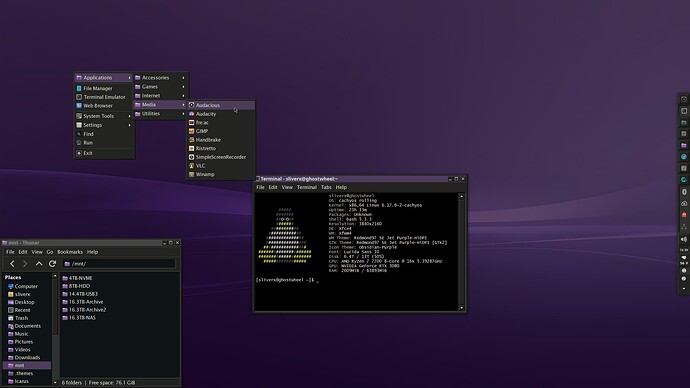Viewport: 690px width, 388px height.
Task: Open the network icon in the side panel
Action: (x=684, y=227)
